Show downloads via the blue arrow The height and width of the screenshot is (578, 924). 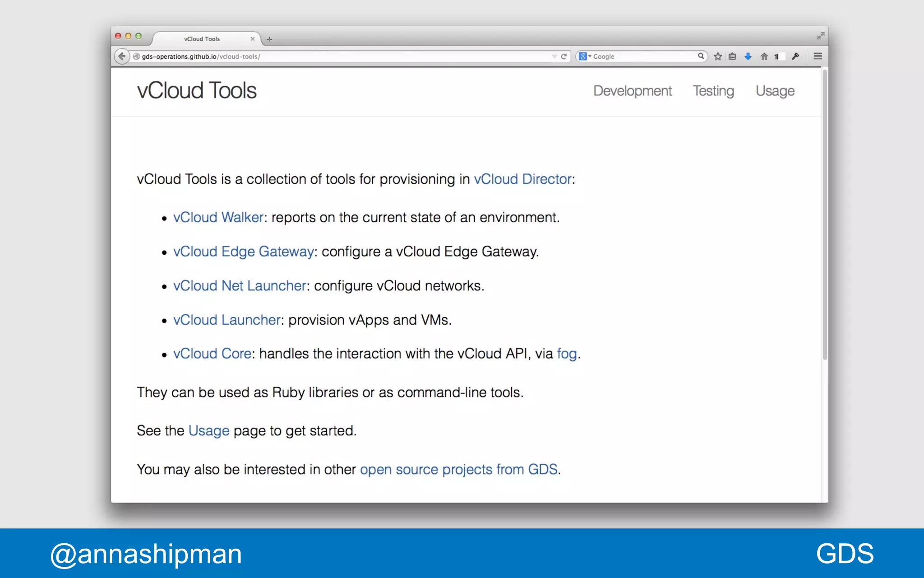tap(748, 56)
